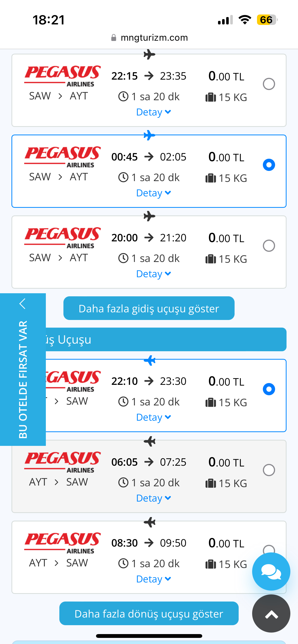The height and width of the screenshot is (644, 298).
Task: Expand Detay for the 22:15 flight
Action: point(154,112)
